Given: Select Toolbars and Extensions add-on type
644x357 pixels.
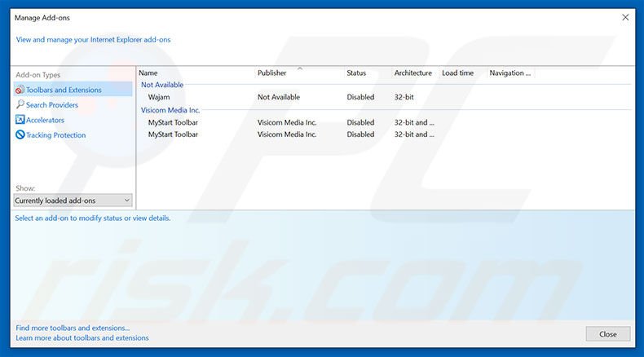Looking at the screenshot, I should click(73, 89).
